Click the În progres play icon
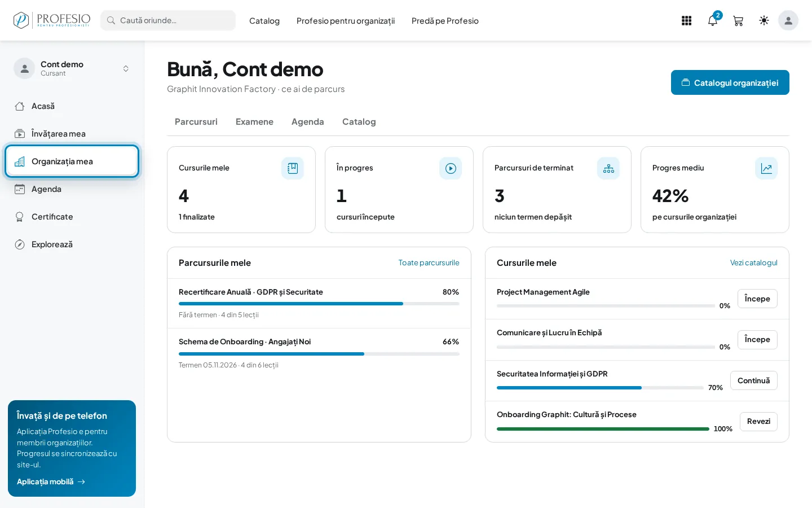This screenshot has width=812, height=508. click(x=451, y=168)
